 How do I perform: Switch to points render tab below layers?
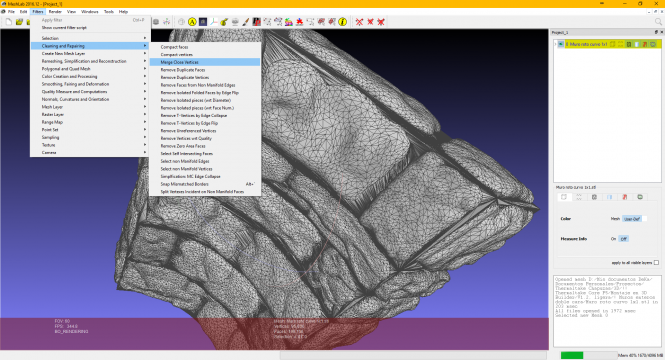pyautogui.click(x=579, y=197)
